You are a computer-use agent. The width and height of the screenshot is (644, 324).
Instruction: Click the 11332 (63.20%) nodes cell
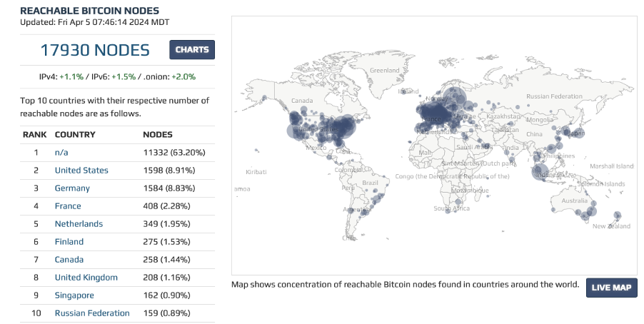coord(174,152)
